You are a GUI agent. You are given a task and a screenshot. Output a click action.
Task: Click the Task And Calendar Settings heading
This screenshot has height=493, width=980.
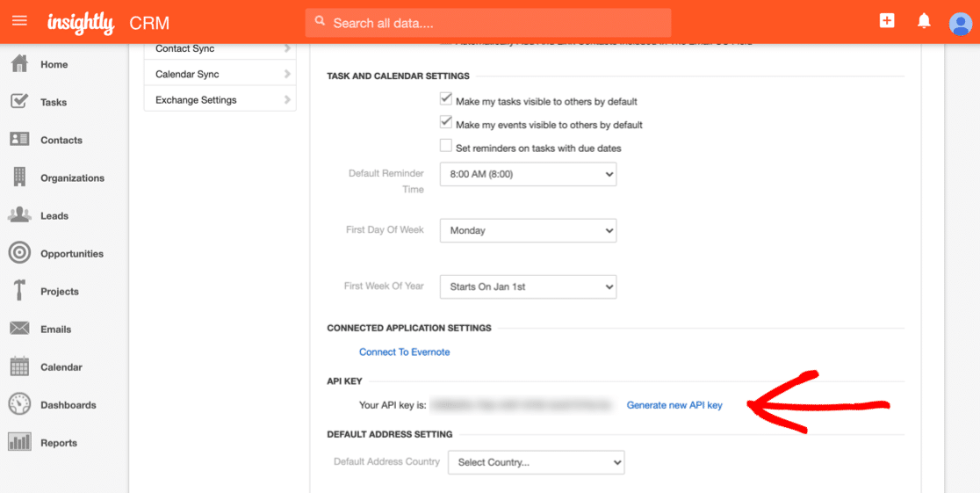[x=398, y=76]
